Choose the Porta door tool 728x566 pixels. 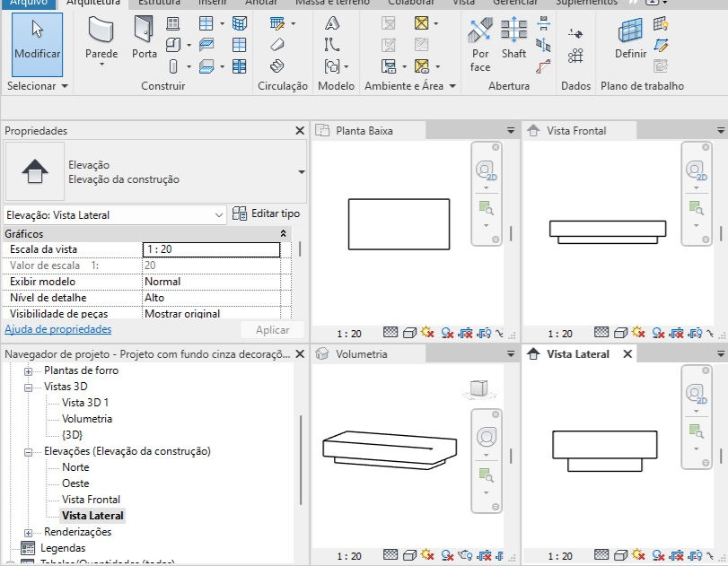coord(144,38)
